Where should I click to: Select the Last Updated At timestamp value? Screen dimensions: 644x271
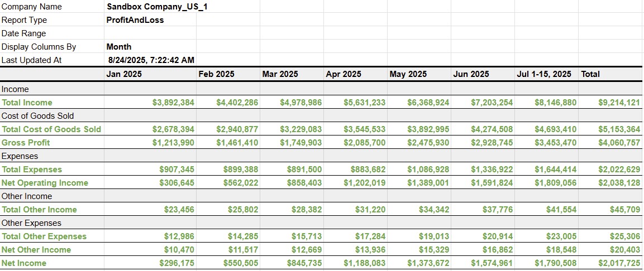150,60
